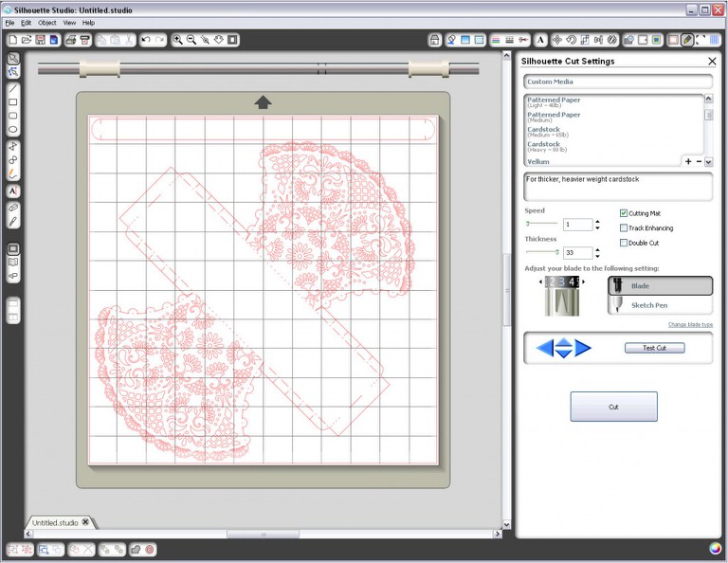This screenshot has height=563, width=728.
Task: Select the Eraser tool in the left toolbar
Action: (13, 208)
